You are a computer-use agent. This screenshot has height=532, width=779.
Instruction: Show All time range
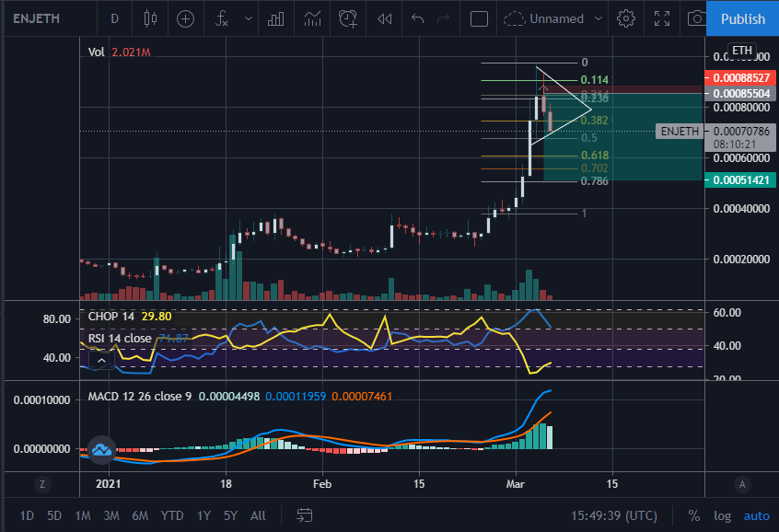coord(258,515)
